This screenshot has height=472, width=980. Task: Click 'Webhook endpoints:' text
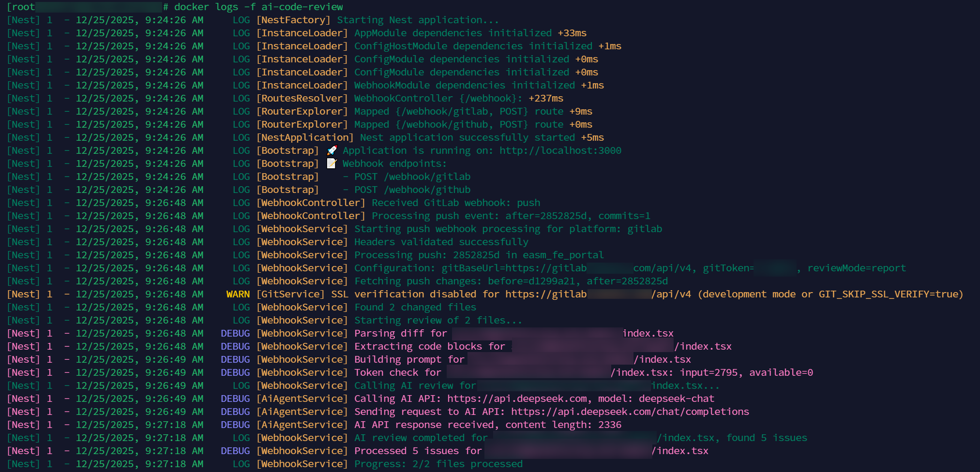[x=395, y=163]
